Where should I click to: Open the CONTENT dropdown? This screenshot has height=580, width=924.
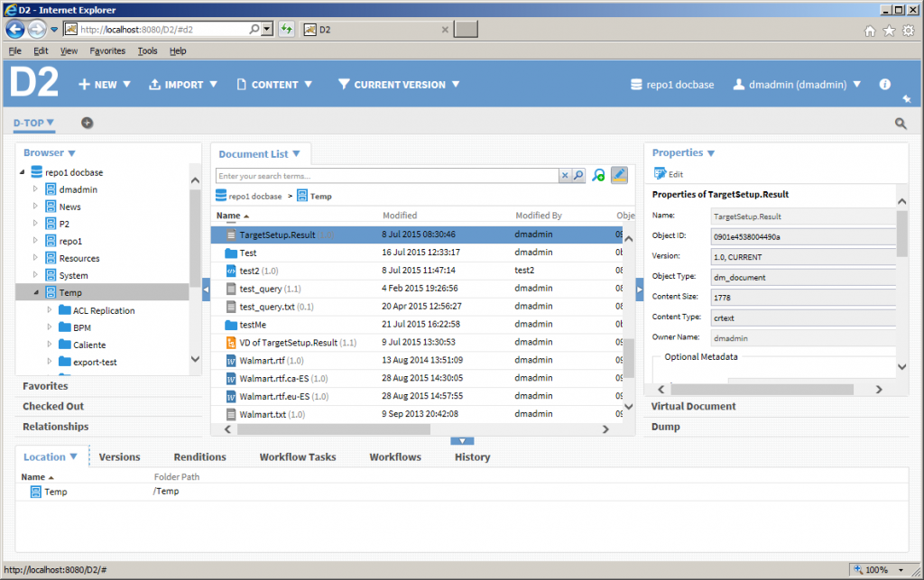(275, 84)
